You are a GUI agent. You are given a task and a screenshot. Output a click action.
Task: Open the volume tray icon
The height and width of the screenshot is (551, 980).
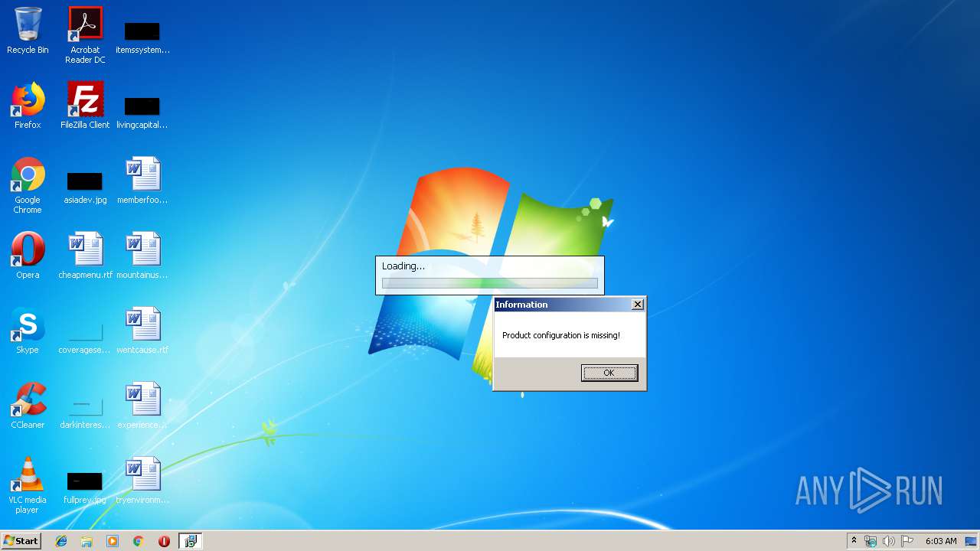point(888,541)
